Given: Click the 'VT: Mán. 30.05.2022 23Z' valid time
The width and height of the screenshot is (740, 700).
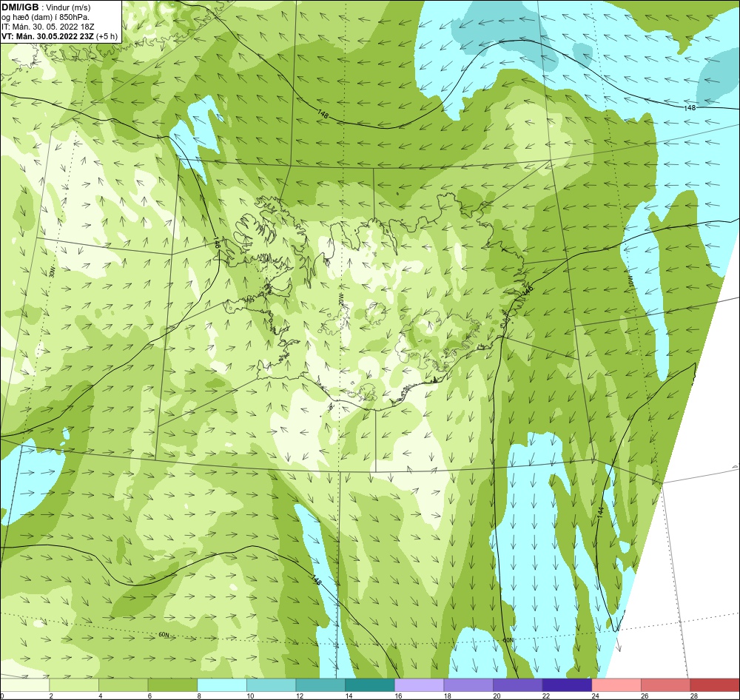Looking at the screenshot, I should pyautogui.click(x=47, y=36).
